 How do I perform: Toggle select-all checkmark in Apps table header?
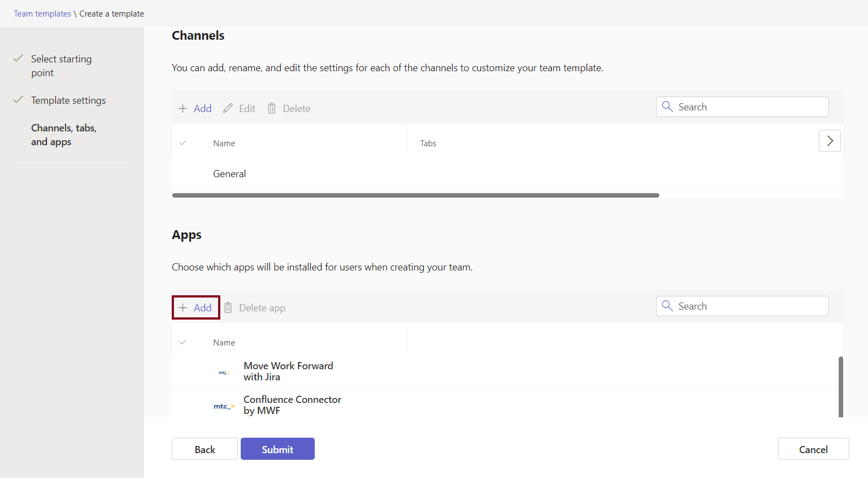point(183,343)
